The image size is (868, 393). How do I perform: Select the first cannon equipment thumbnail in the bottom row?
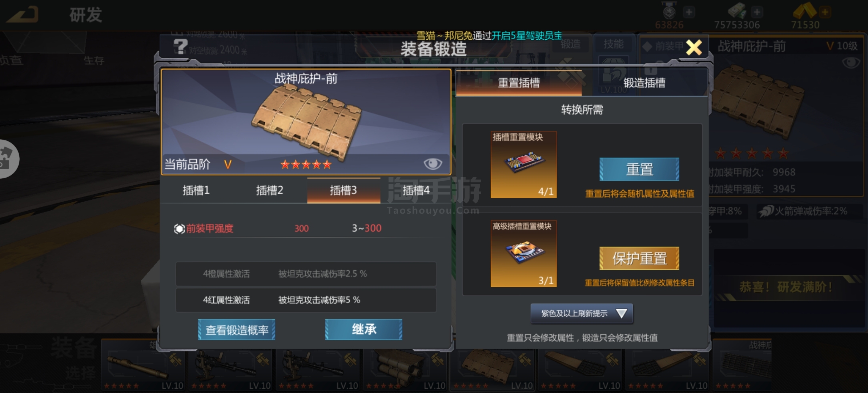(142, 365)
